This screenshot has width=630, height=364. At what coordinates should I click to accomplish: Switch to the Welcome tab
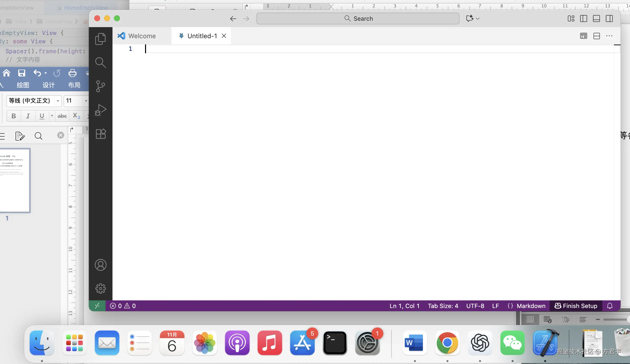142,36
